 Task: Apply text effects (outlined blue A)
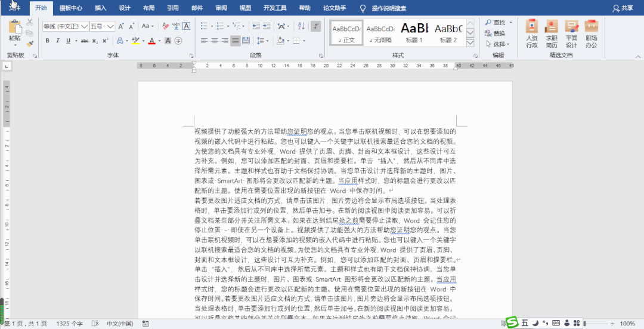coord(120,41)
